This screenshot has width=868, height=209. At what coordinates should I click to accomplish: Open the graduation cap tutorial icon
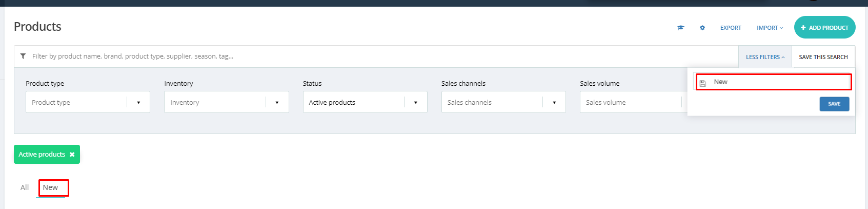tap(680, 28)
